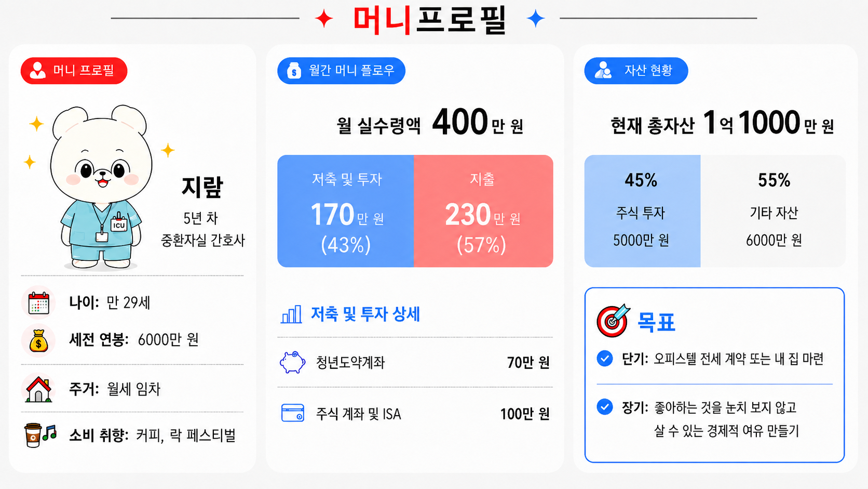Select the blue 월간 머니 플로우 badge
Image resolution: width=868 pixels, height=489 pixels.
click(341, 71)
